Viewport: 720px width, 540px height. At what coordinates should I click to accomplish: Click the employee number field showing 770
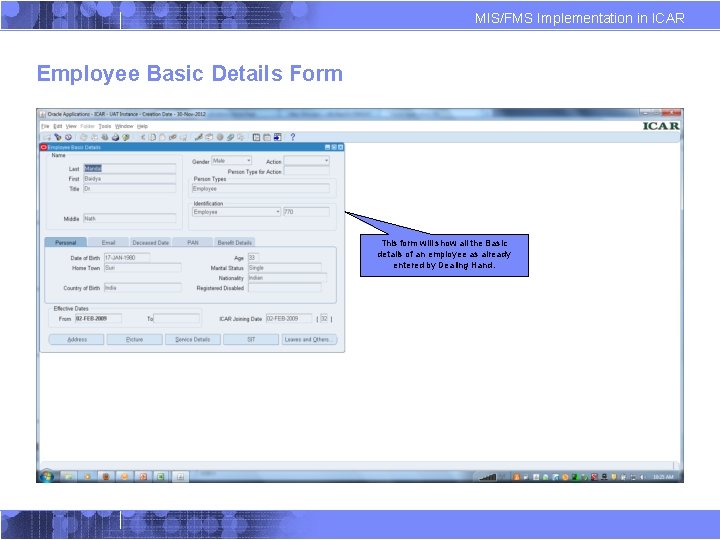coord(306,212)
